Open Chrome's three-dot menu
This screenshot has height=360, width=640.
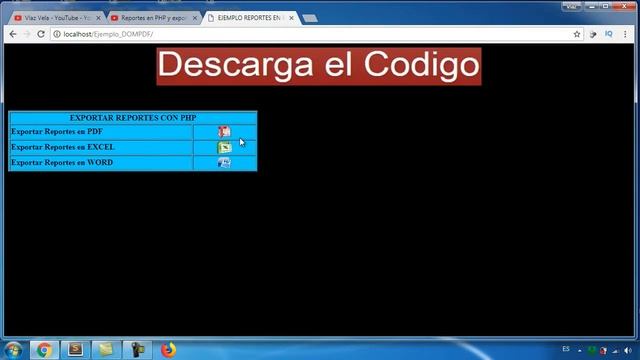click(625, 34)
